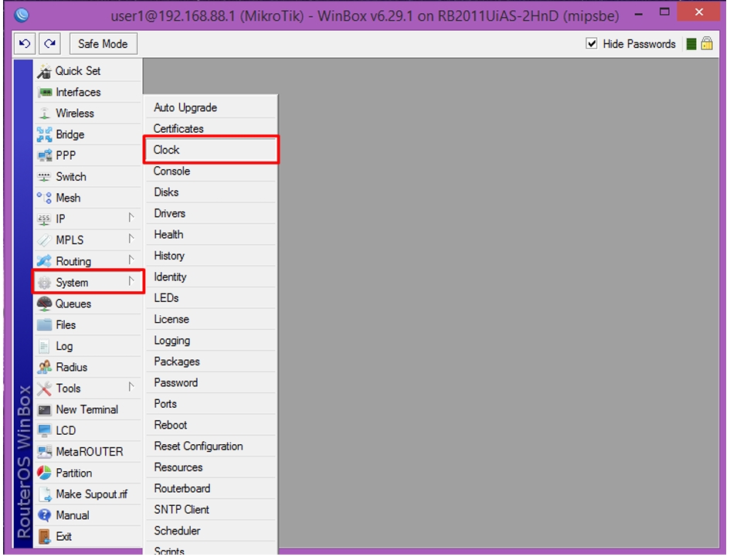
Task: Click the Exit entry
Action: (x=88, y=537)
